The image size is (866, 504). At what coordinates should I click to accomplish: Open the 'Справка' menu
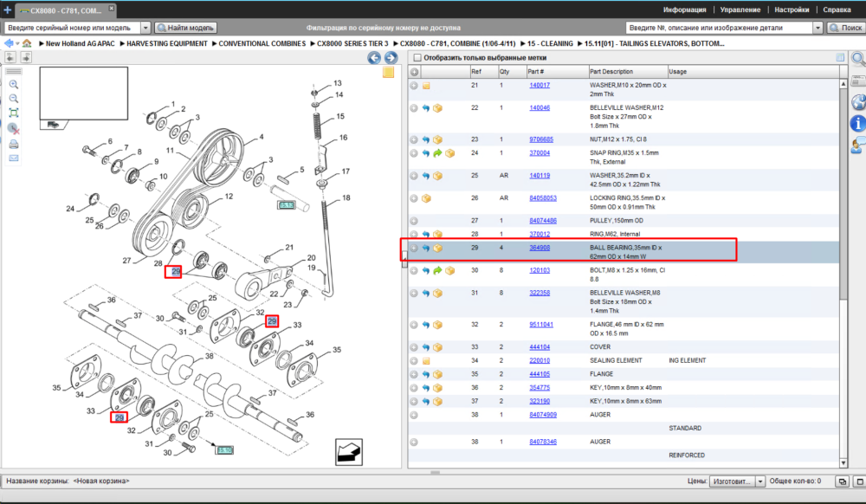[837, 10]
